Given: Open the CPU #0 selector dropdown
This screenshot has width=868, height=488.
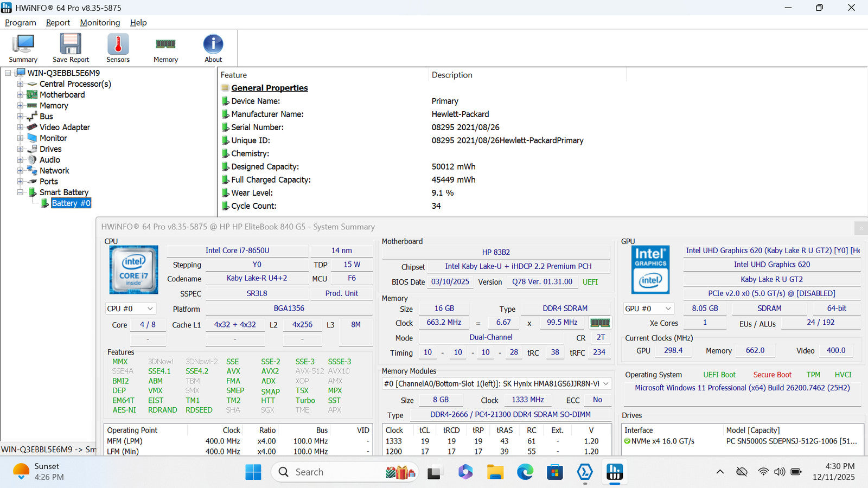Looking at the screenshot, I should click(131, 309).
